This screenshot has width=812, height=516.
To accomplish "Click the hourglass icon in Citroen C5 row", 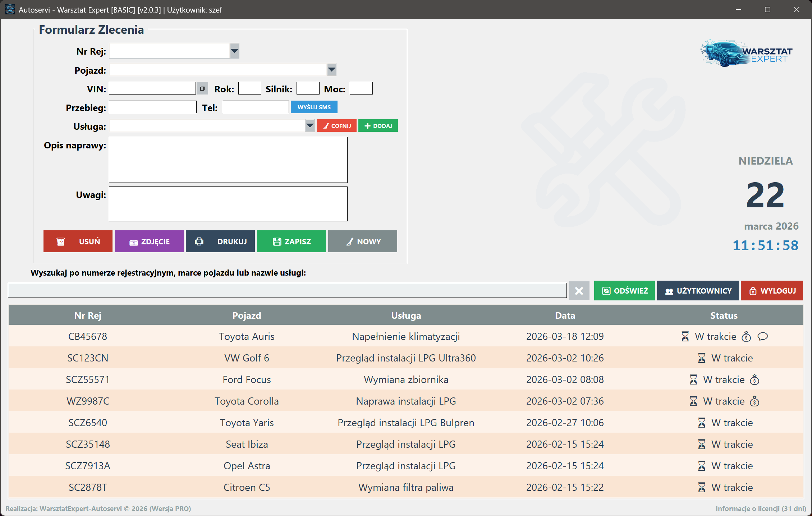I will tap(702, 488).
